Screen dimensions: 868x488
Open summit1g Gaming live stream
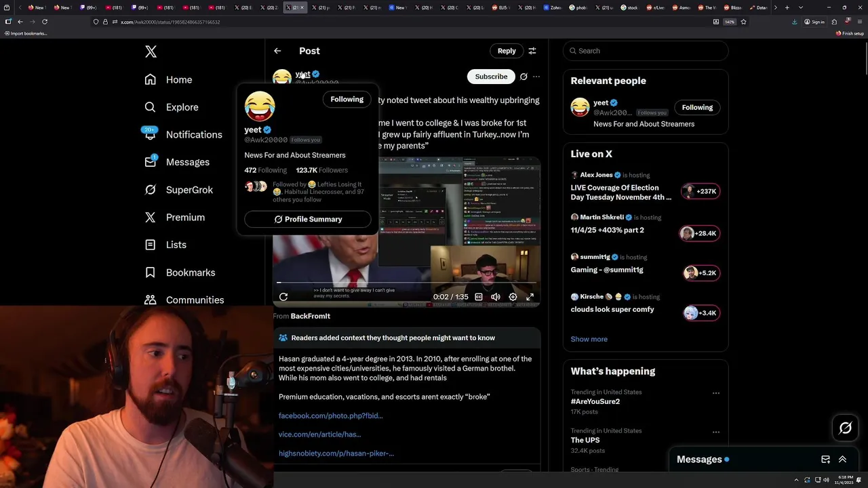coord(607,270)
